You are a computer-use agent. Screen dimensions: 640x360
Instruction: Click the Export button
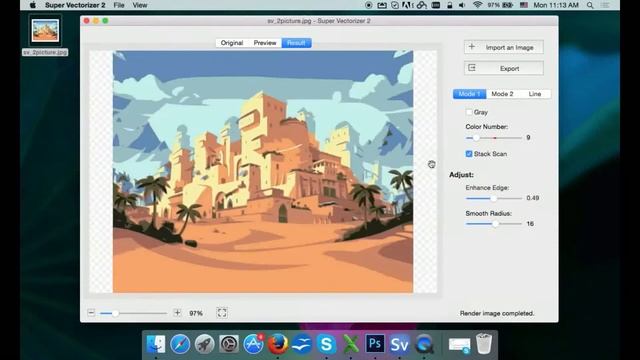click(x=504, y=68)
